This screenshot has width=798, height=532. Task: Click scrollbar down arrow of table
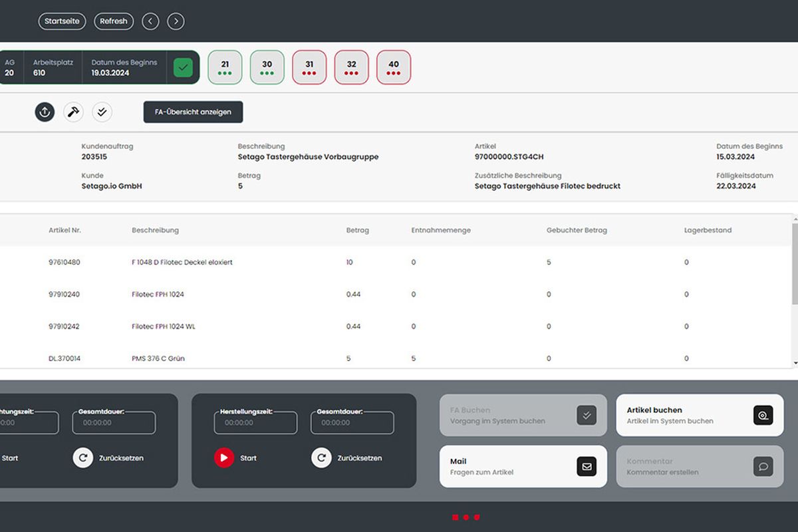click(x=795, y=363)
